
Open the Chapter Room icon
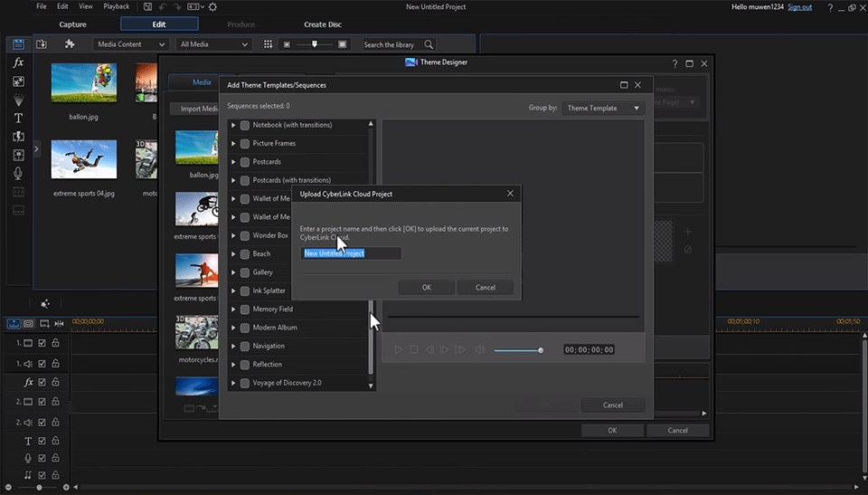click(x=18, y=193)
